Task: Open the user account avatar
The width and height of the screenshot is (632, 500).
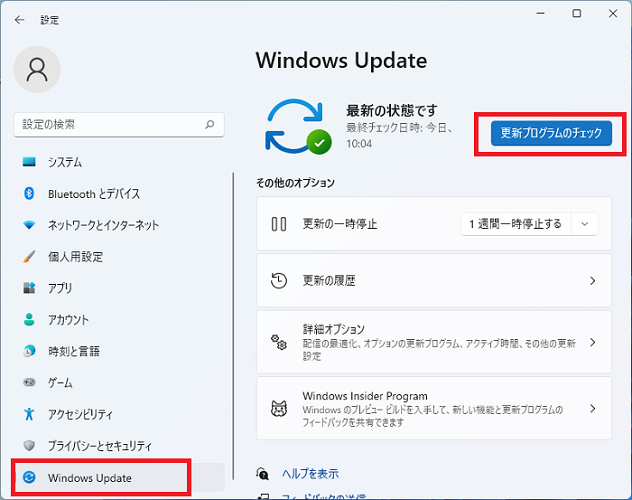Action: pos(37,69)
